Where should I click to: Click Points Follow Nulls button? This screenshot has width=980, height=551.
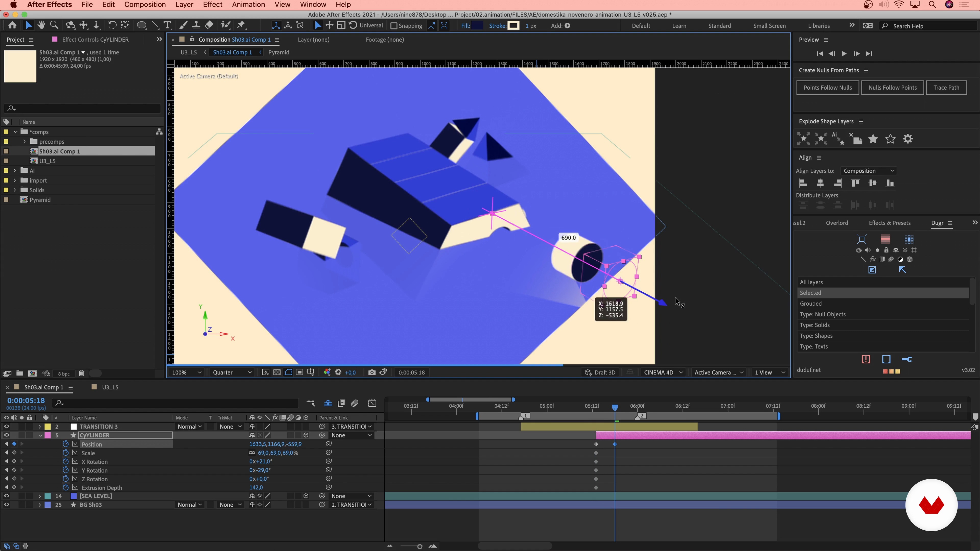pos(827,87)
